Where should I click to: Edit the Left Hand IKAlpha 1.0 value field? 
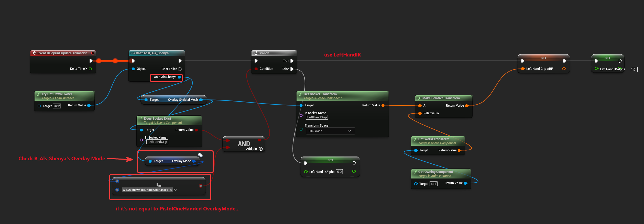(x=633, y=70)
